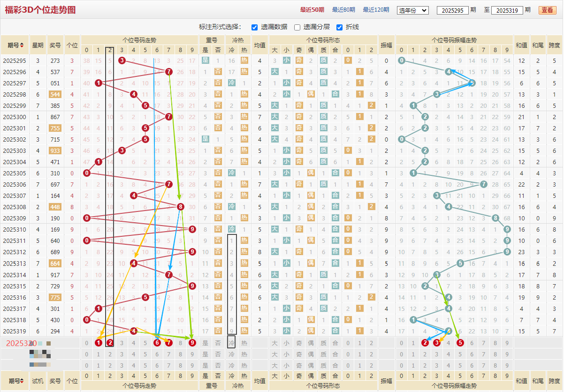
Task: Click the 查看 button
Action: point(547,10)
